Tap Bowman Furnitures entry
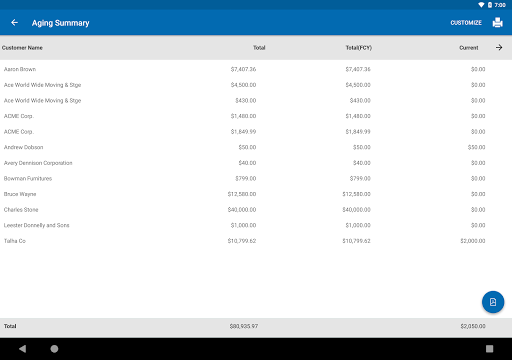The height and width of the screenshot is (360, 512). [256, 178]
